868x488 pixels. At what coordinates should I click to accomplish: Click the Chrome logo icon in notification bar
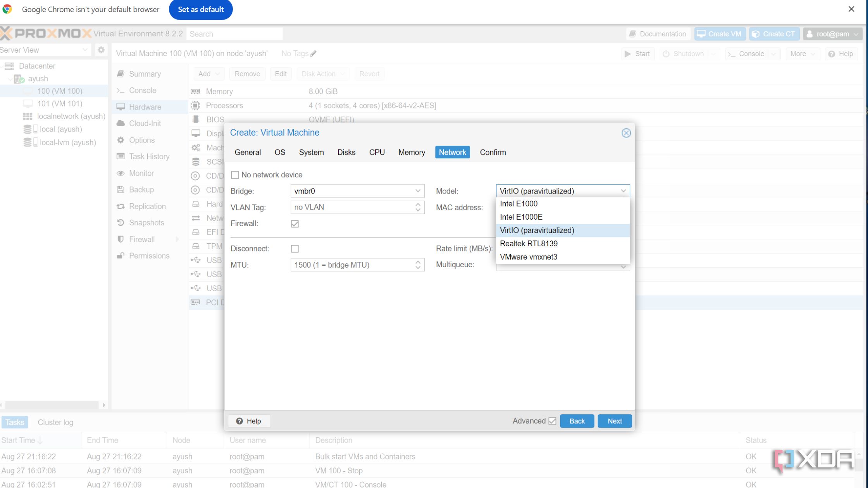[7, 9]
